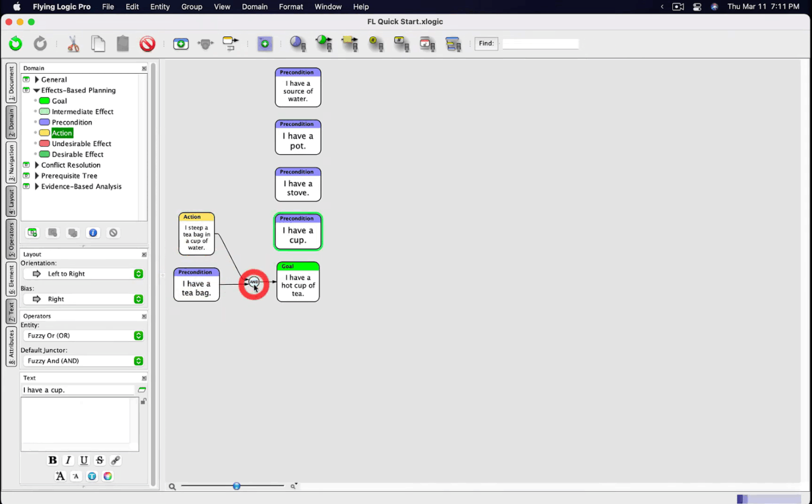Image resolution: width=812 pixels, height=504 pixels.
Task: Click the red Delete icon in toolbar
Action: tap(147, 44)
